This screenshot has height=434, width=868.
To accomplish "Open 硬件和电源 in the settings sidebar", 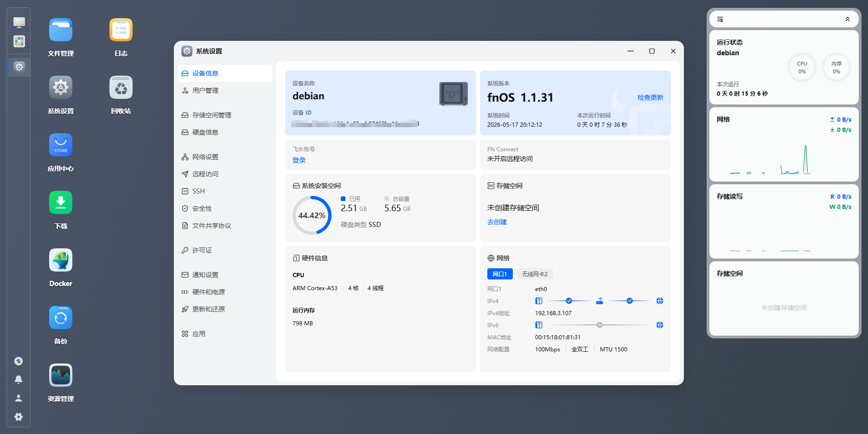I will [x=225, y=292].
